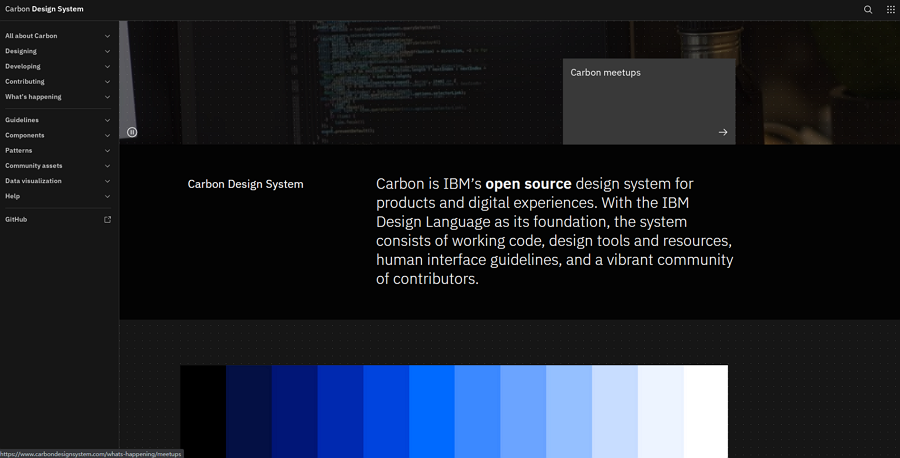Click the 'Carbon Design System' section heading
This screenshot has height=458, width=900.
[x=246, y=184]
